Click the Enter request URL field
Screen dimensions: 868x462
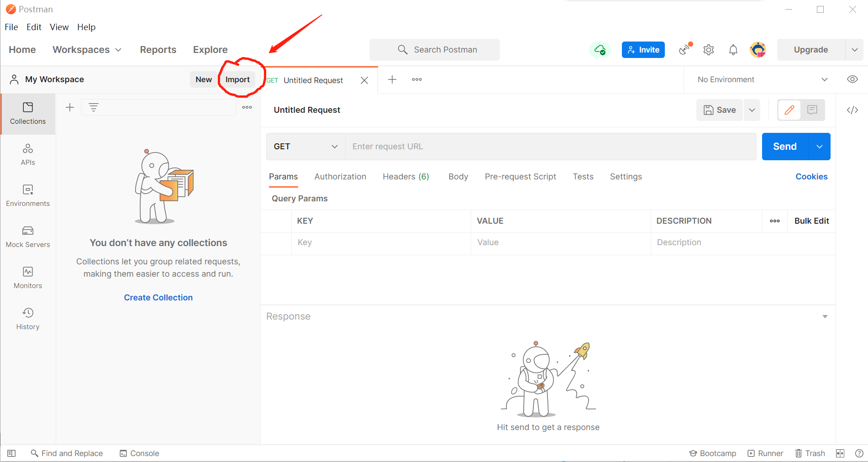pos(551,147)
